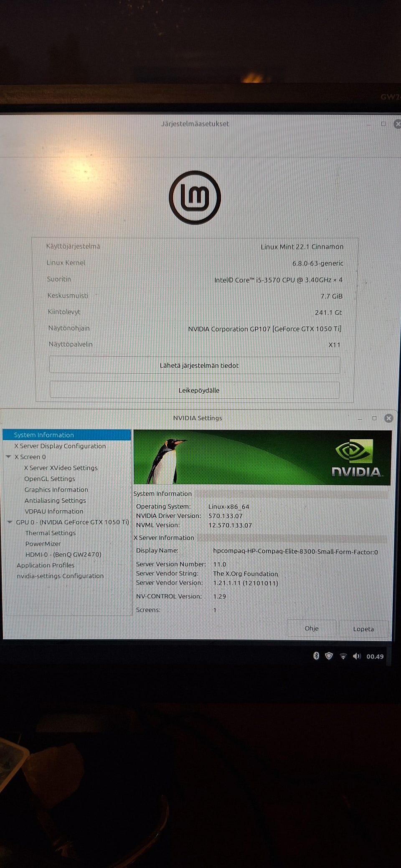Click Lähetä järjestelmän tiedot button
Viewport: 401px width, 868px height.
[x=195, y=365]
